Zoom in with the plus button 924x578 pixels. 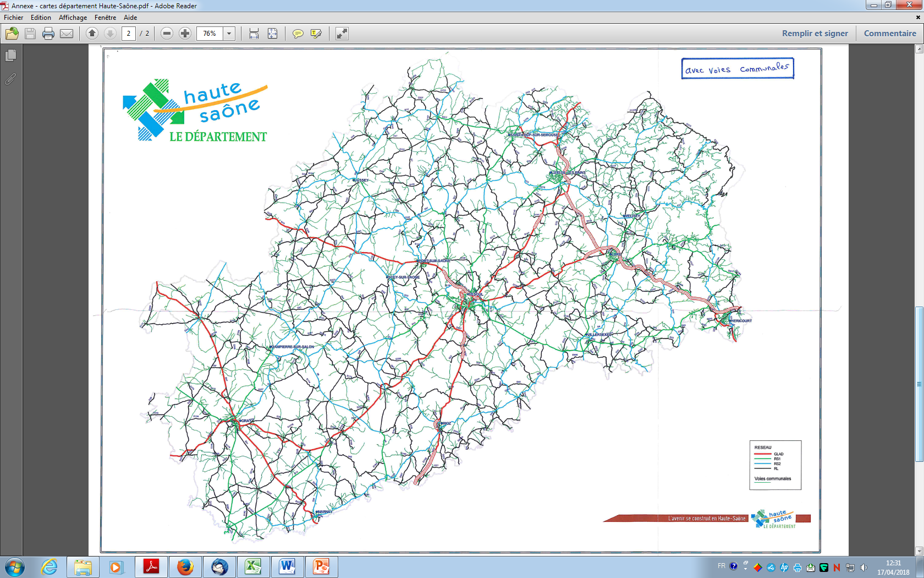tap(185, 34)
